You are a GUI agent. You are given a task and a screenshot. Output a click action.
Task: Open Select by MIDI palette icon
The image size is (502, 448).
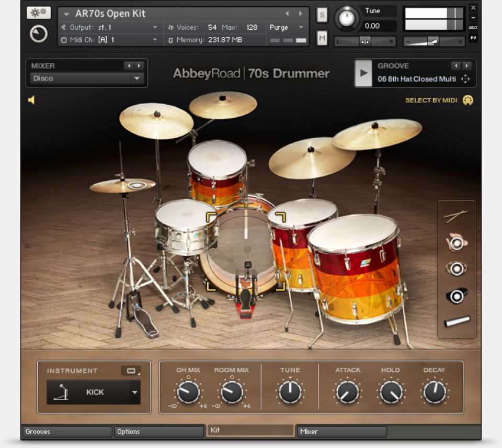click(x=468, y=100)
